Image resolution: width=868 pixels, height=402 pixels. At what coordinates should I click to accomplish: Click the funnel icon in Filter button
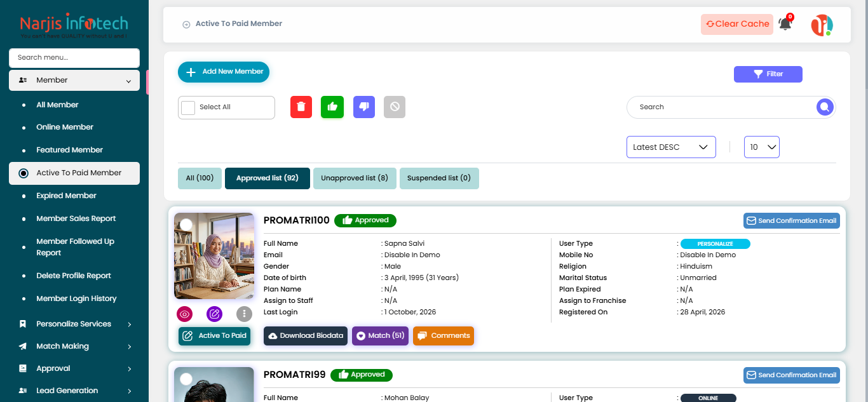(x=758, y=74)
